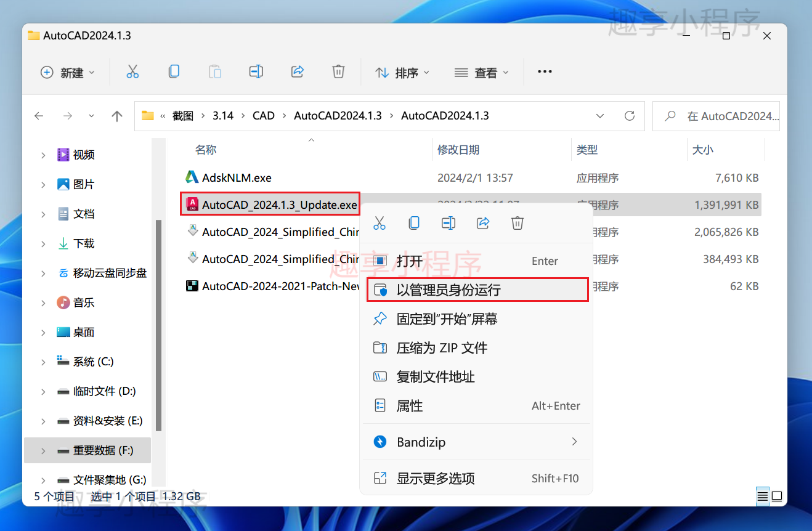Click the Delete icon in the context menu
Screen dimensions: 812x531
tap(518, 223)
